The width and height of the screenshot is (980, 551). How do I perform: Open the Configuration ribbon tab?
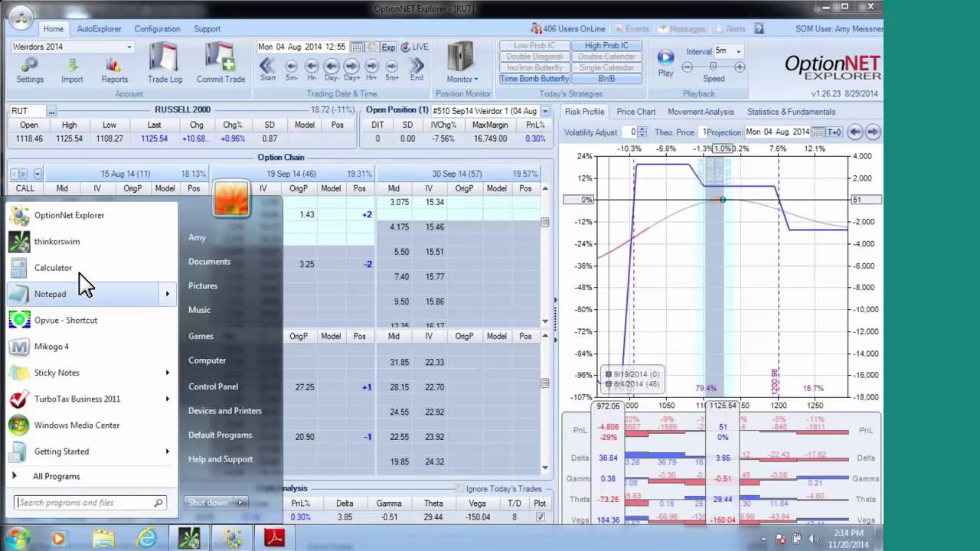(x=157, y=29)
